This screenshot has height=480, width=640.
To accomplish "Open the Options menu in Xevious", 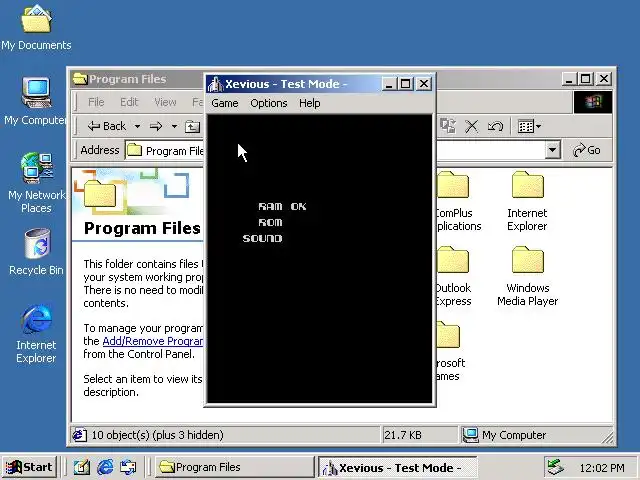I will coord(269,103).
